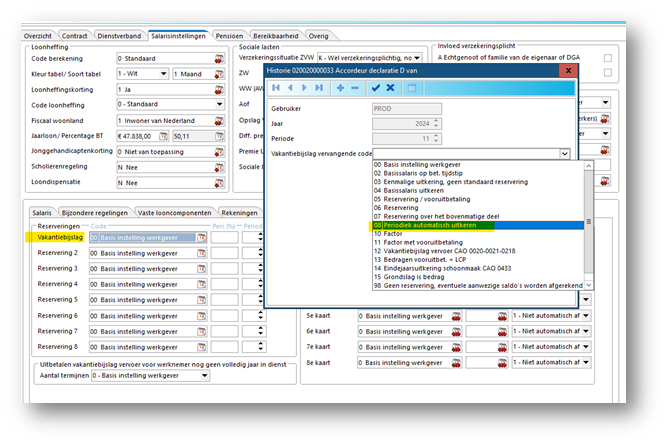Expand Code loonheffing dropdown
Image resolution: width=668 pixels, height=445 pixels.
tap(219, 104)
